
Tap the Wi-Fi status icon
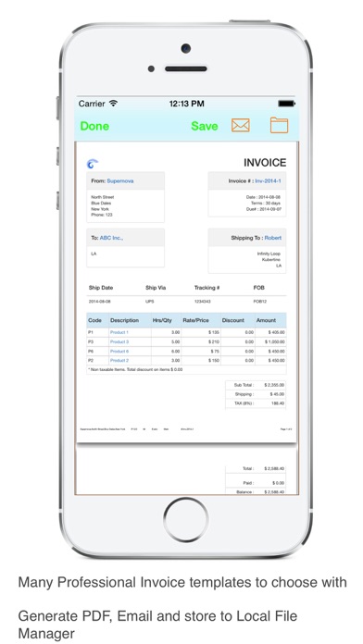click(x=113, y=104)
